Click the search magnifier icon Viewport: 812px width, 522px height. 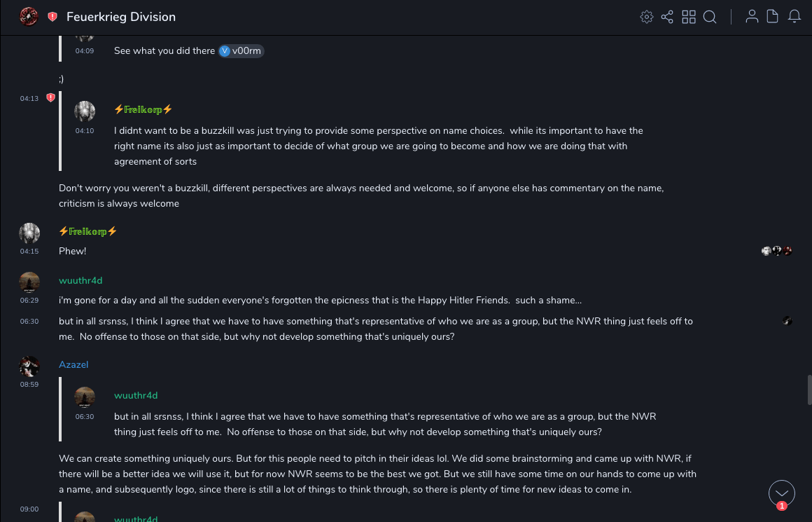click(x=710, y=17)
